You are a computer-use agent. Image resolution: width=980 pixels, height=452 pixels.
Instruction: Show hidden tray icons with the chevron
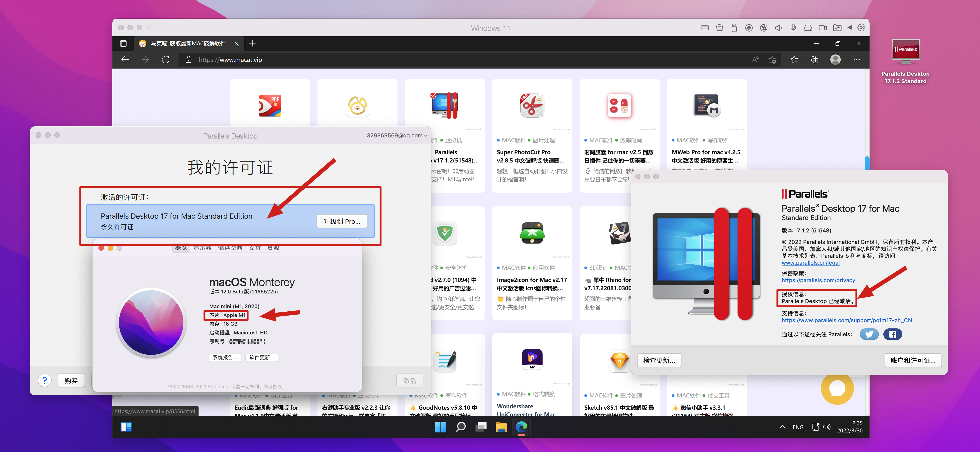tap(782, 427)
